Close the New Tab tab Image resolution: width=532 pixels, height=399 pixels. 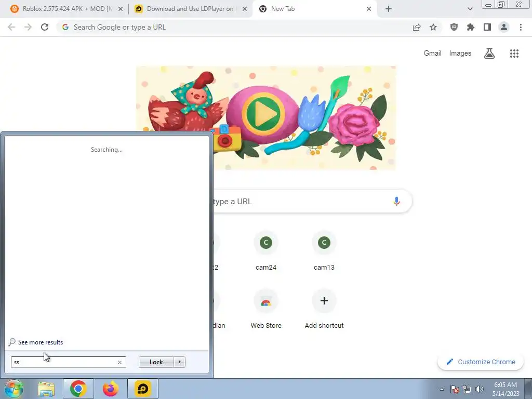[x=369, y=9]
